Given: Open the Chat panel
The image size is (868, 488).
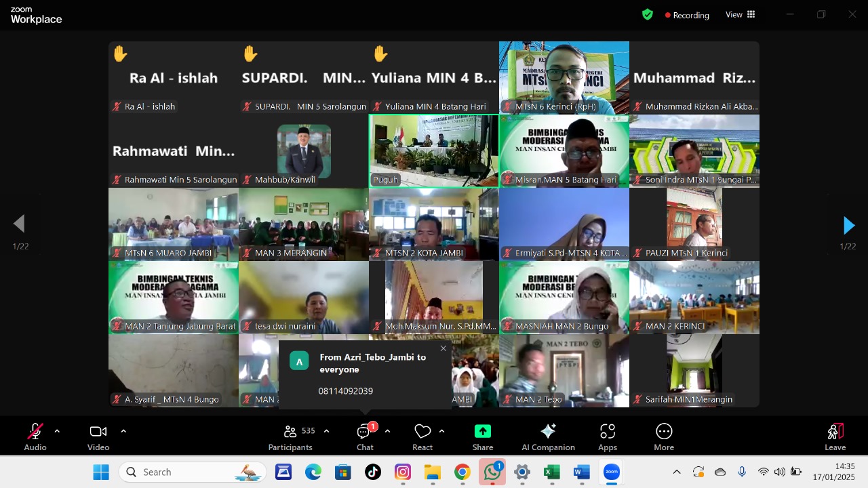Looking at the screenshot, I should point(365,436).
